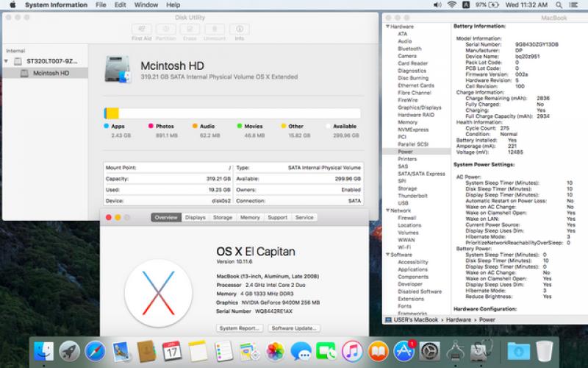Click First Aid in Disk Utility toolbar
The width and height of the screenshot is (588, 368).
142,32
